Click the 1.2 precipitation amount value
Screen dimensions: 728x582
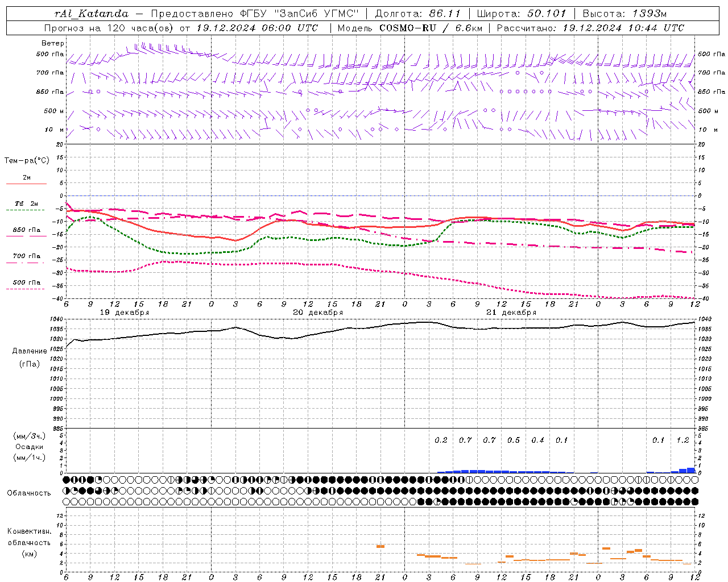pos(682,440)
